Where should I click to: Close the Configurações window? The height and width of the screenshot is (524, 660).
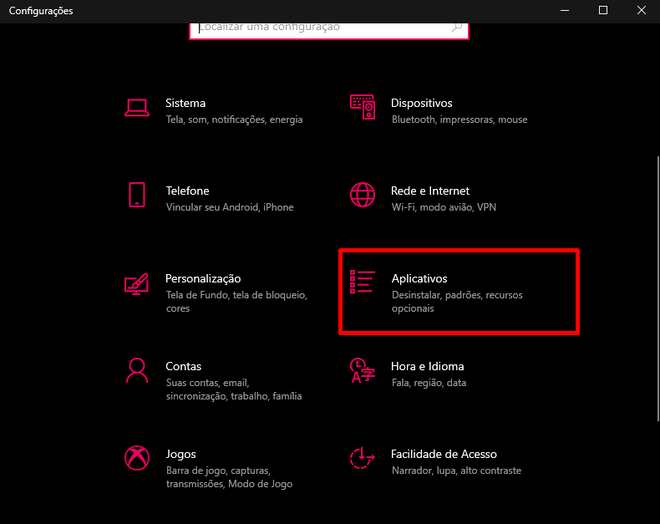point(641,11)
